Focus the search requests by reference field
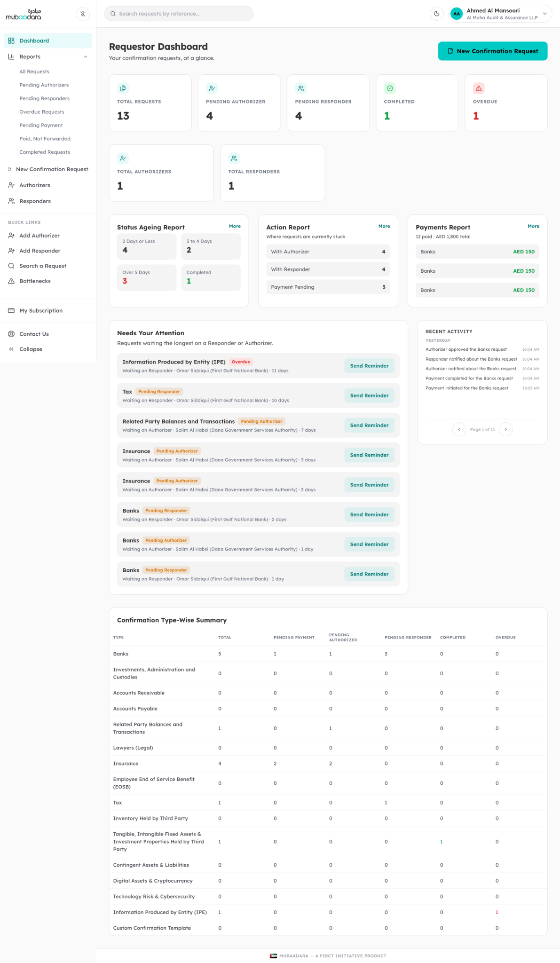Viewport: 560px width, 963px height. coord(179,14)
